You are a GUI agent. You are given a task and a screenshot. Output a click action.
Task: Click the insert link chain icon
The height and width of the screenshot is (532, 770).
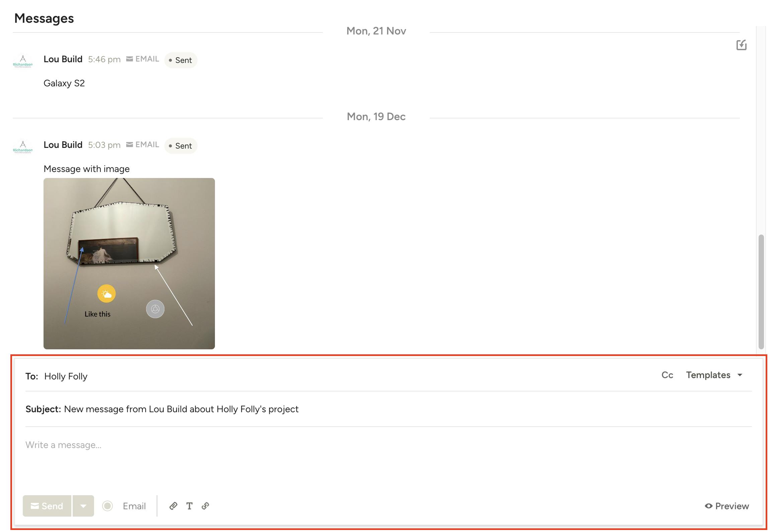click(206, 506)
